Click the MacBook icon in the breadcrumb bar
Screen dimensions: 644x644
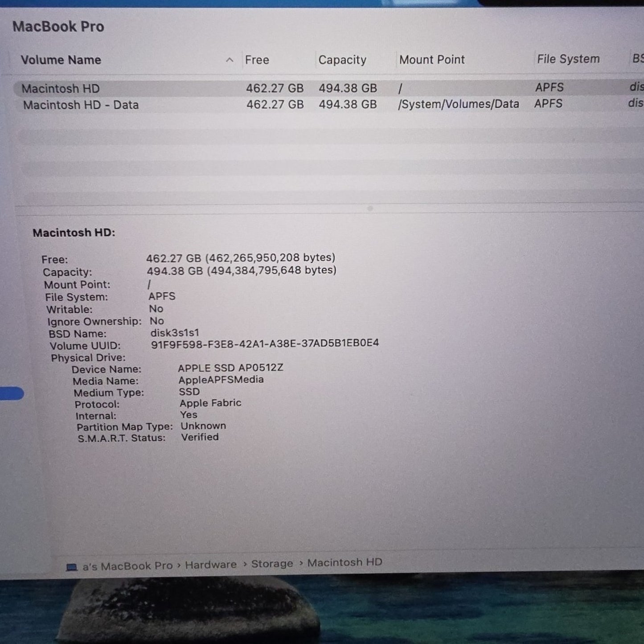point(72,565)
